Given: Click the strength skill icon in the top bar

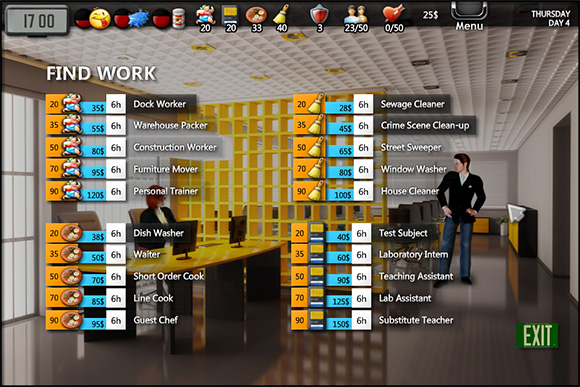Looking at the screenshot, I should click(x=205, y=17).
